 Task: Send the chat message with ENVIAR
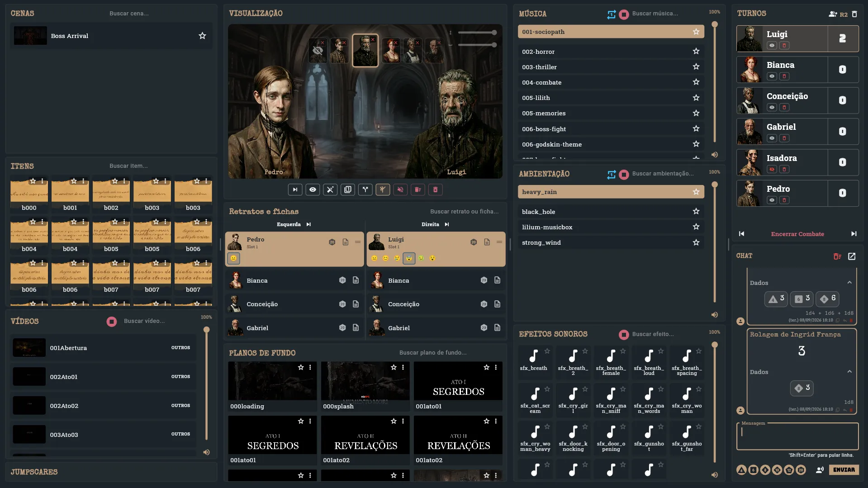point(844,470)
